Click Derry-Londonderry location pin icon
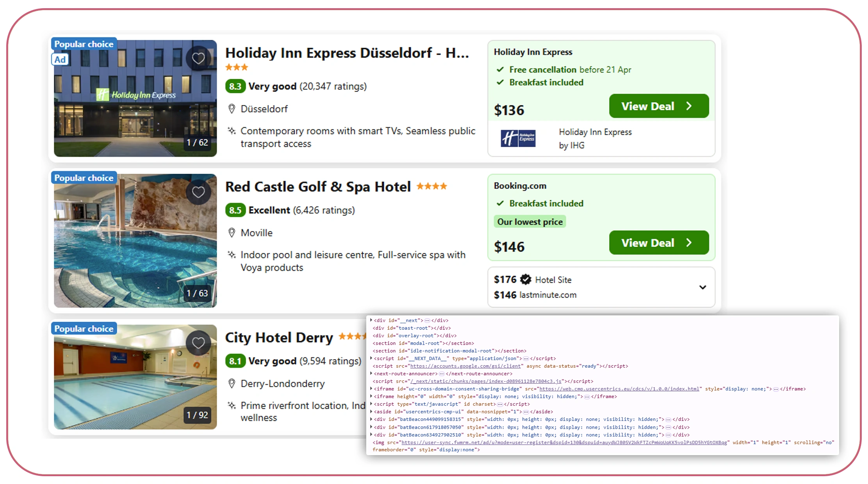 coord(232,384)
